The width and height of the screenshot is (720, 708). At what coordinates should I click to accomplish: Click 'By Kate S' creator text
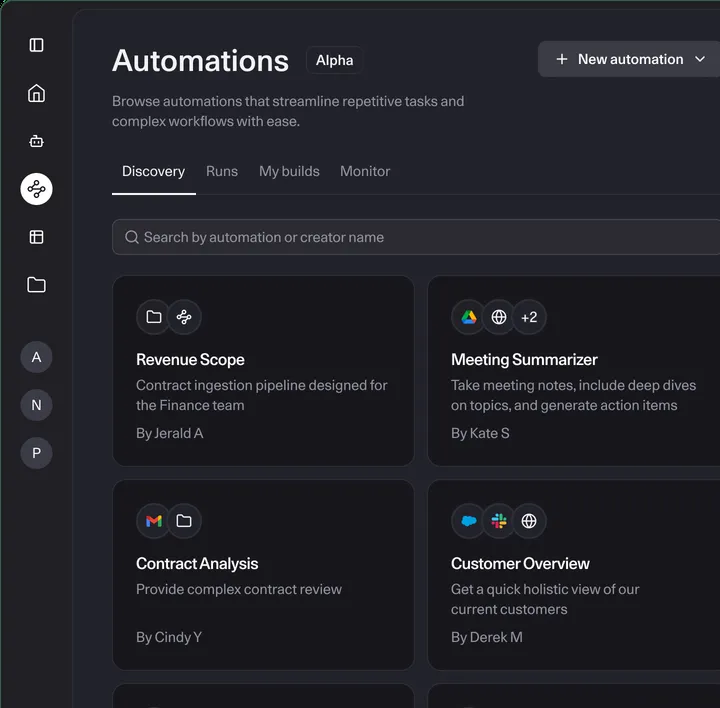coord(480,433)
